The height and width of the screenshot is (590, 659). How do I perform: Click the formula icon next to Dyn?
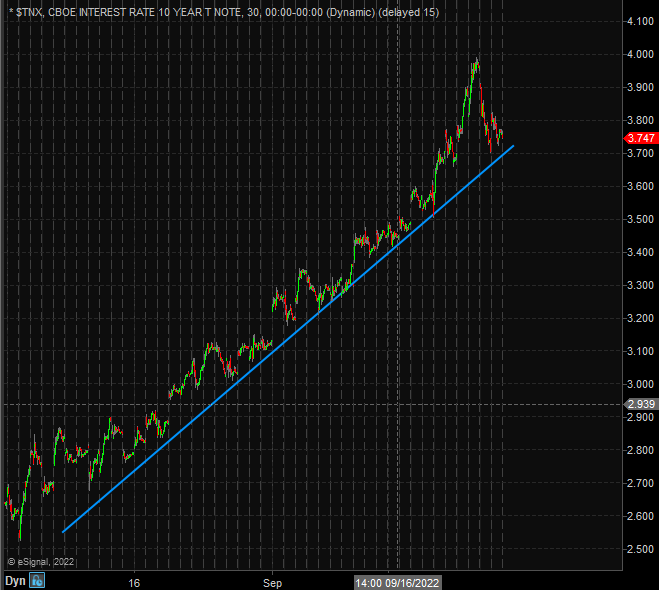coord(37,581)
